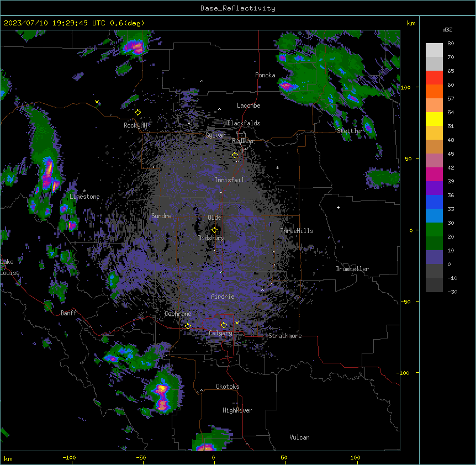Click the intense storm cell north of RockyMH at top
Viewport: 476px width, 465px height.
[x=134, y=47]
